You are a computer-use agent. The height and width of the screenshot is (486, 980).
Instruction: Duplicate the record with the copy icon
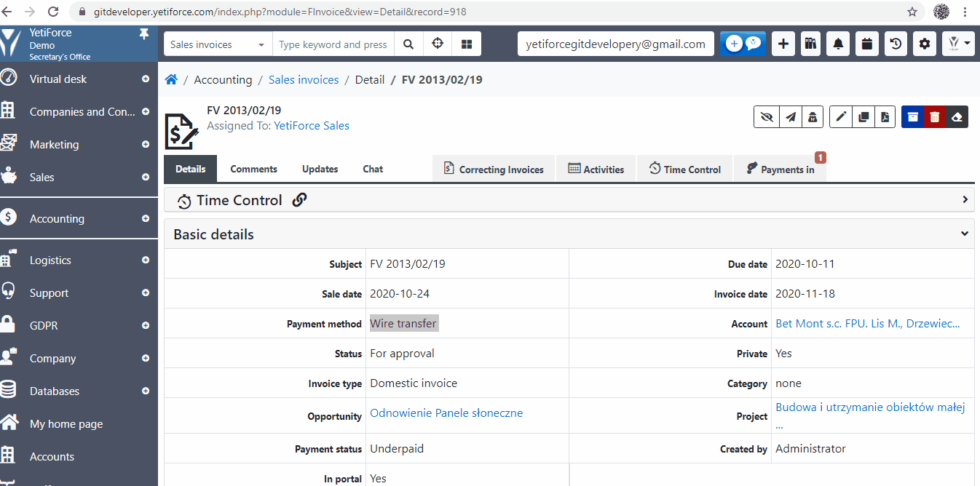[x=863, y=117]
